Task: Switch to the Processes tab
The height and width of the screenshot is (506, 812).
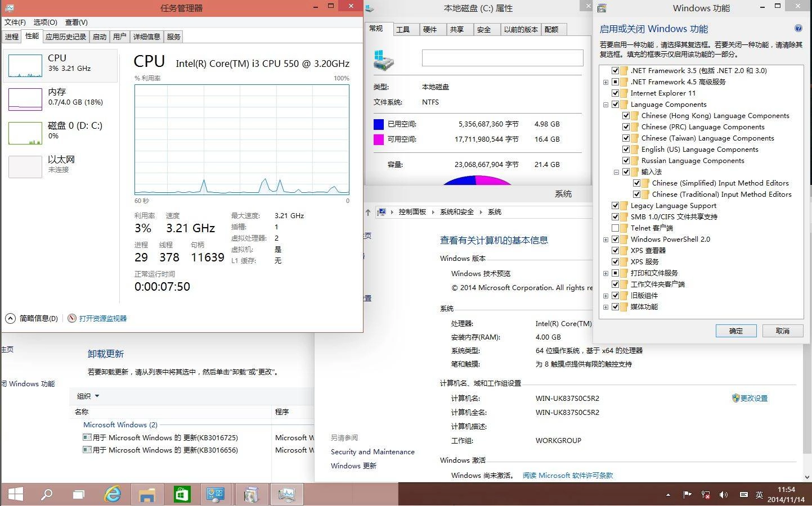Action: (x=12, y=37)
